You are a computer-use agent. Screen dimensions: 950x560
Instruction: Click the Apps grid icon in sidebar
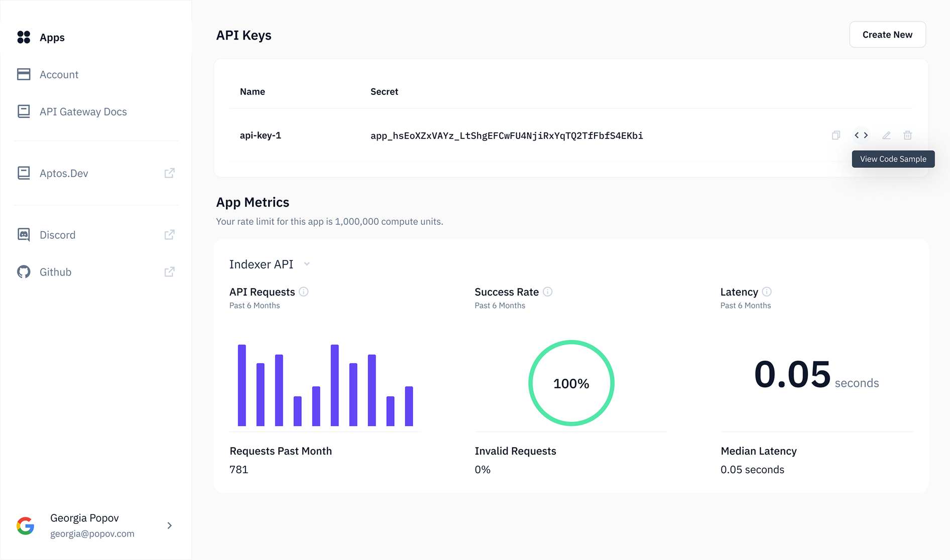24,37
